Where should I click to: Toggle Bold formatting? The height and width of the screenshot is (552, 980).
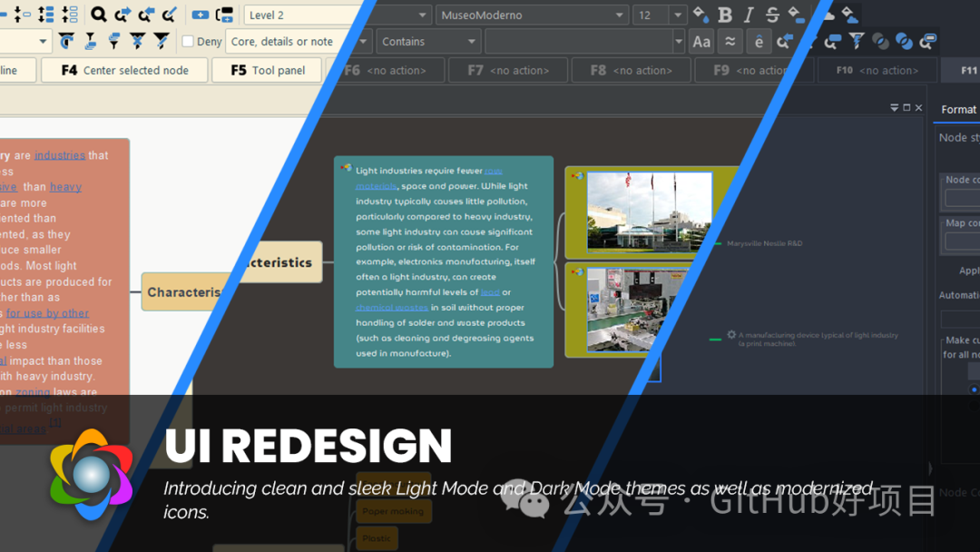[x=725, y=15]
